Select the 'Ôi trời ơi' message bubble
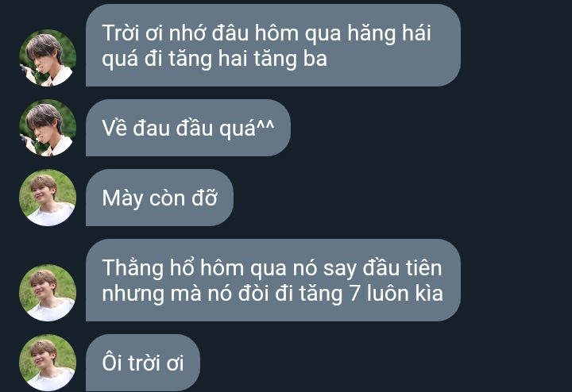The image size is (572, 392). (143, 363)
